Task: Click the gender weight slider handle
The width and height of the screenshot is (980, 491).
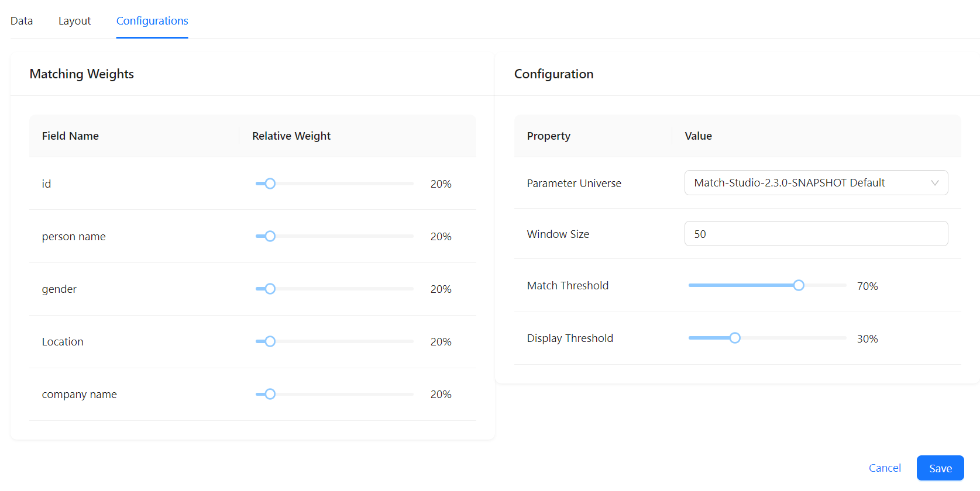Action: [270, 289]
